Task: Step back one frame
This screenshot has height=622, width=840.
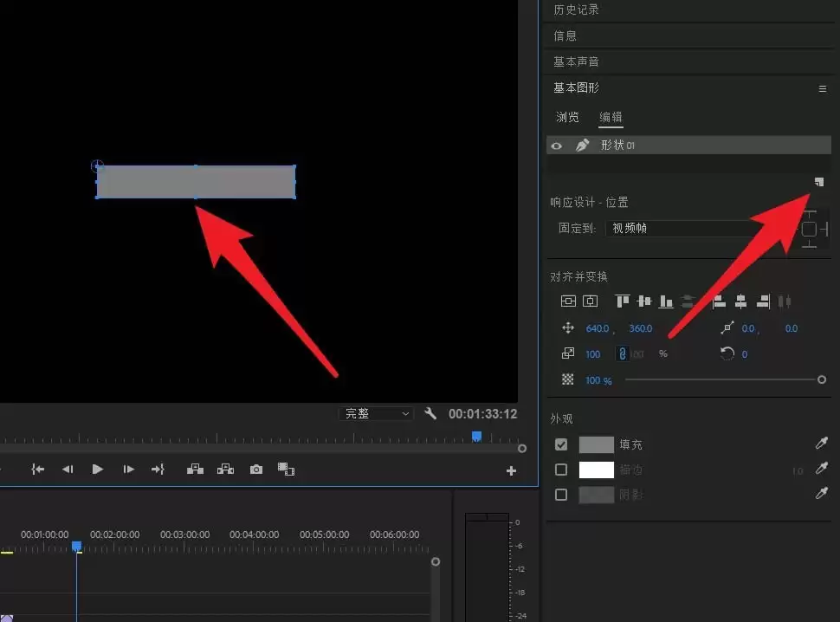Action: [68, 470]
